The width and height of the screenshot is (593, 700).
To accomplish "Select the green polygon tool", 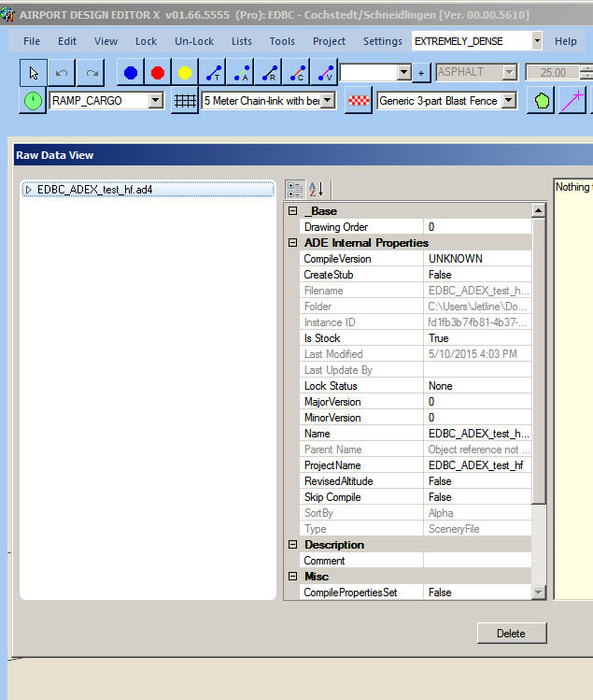I will point(543,101).
